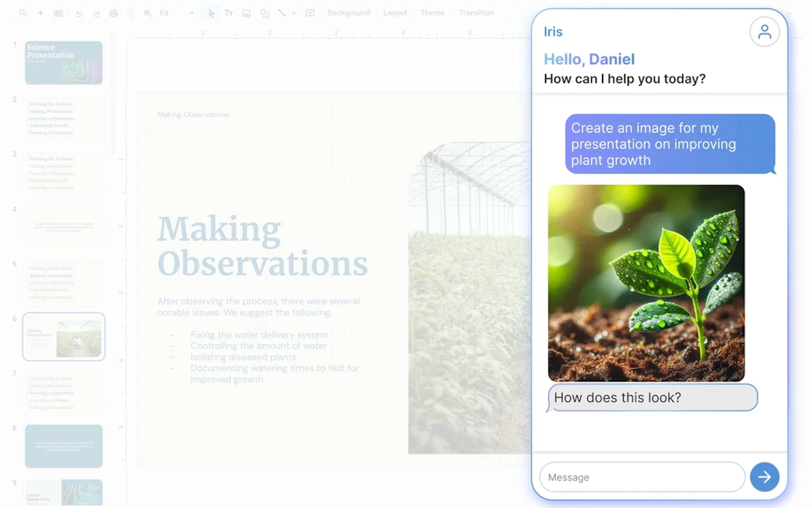
Task: Open the Layout option in toolbar
Action: 395,13
